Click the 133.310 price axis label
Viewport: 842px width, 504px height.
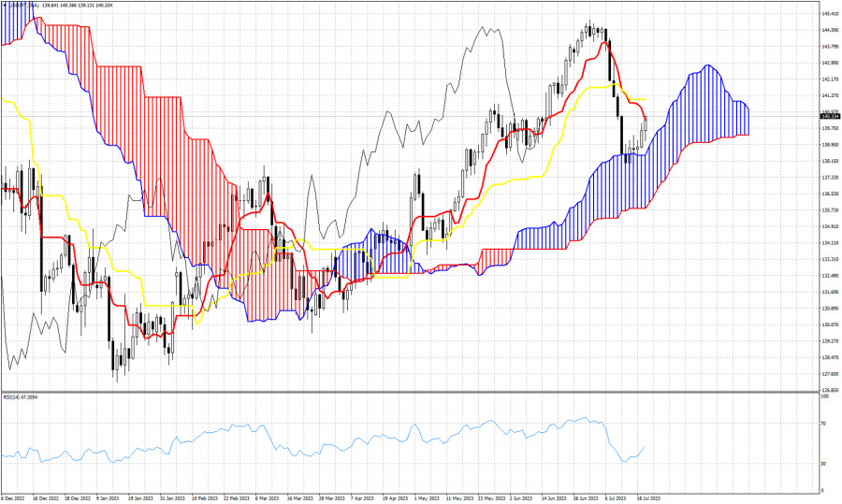(830, 259)
